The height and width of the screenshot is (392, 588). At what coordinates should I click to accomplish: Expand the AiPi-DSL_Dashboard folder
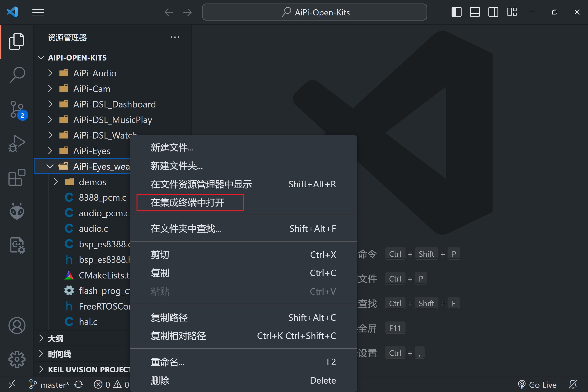113,104
